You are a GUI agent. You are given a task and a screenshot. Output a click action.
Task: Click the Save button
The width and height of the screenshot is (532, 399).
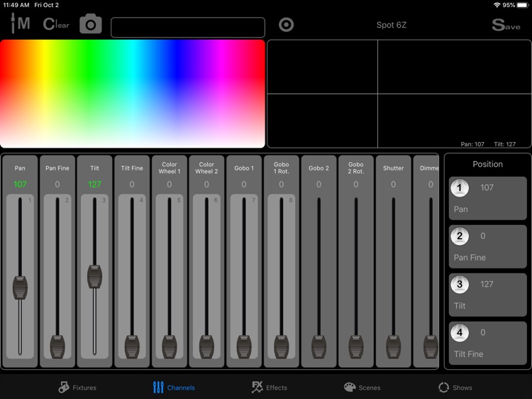click(x=506, y=25)
